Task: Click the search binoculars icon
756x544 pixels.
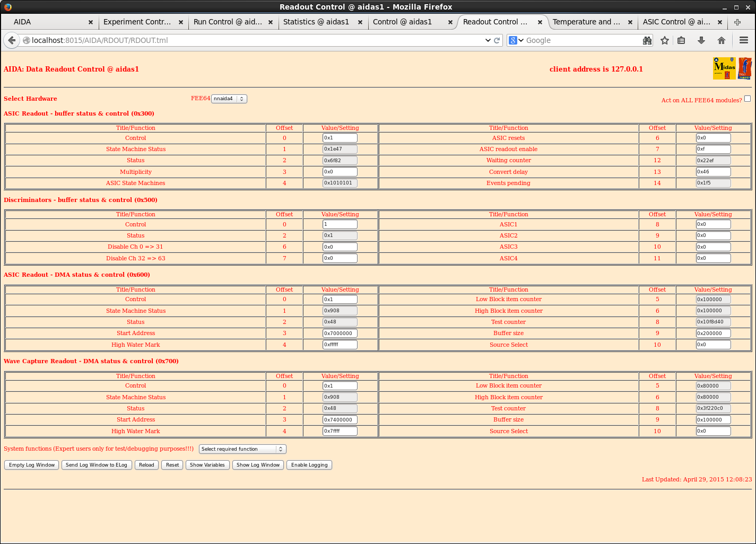Action: (647, 40)
